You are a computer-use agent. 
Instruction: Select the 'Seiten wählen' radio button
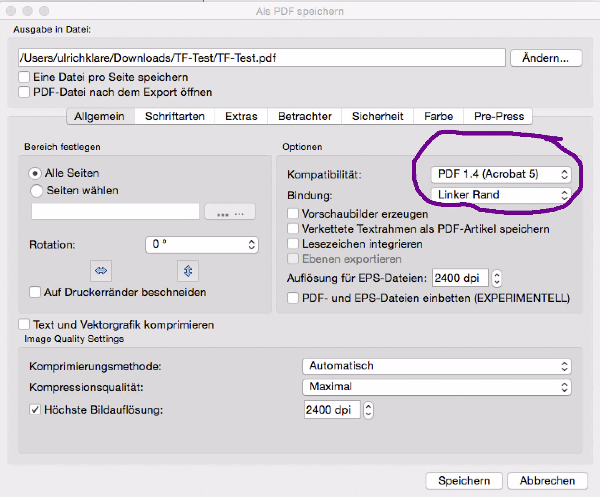[37, 190]
